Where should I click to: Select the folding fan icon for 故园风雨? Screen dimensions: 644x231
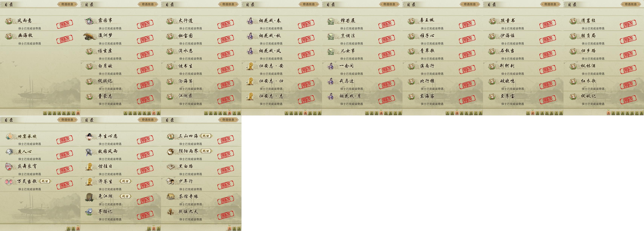[89, 152]
